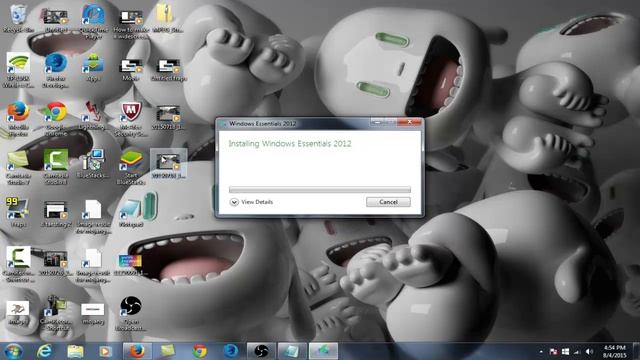The image size is (640, 360).
Task: Open the Windows Start menu orb
Action: (x=13, y=351)
